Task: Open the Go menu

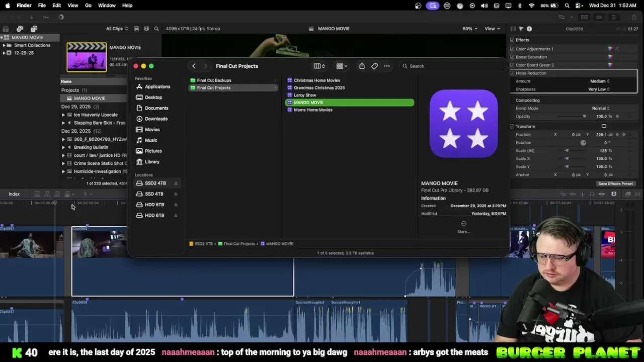Action: (x=88, y=6)
